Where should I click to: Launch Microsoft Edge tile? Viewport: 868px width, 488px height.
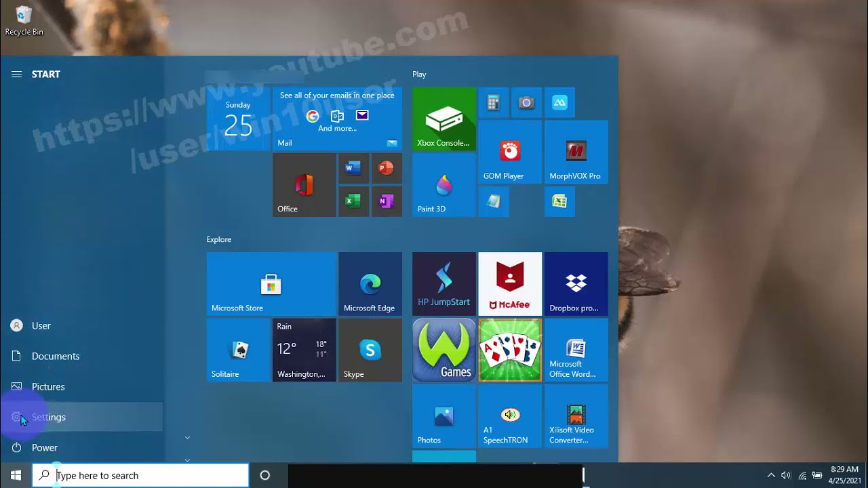tap(370, 284)
